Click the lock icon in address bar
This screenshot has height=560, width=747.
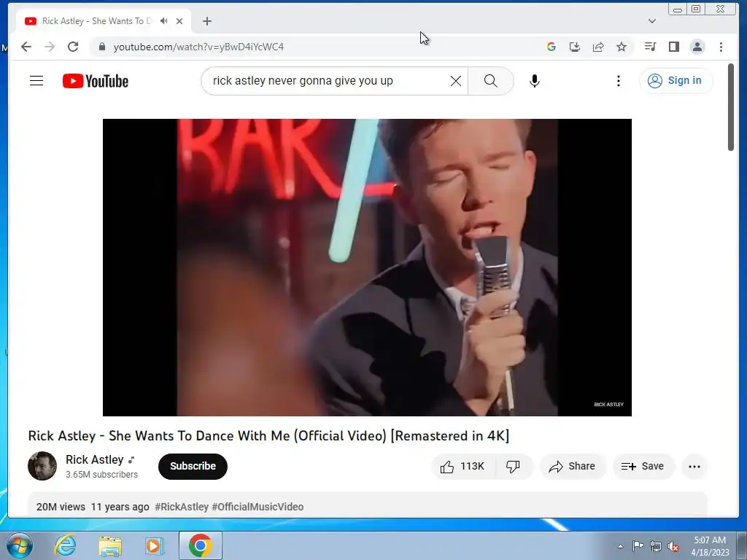pyautogui.click(x=101, y=47)
